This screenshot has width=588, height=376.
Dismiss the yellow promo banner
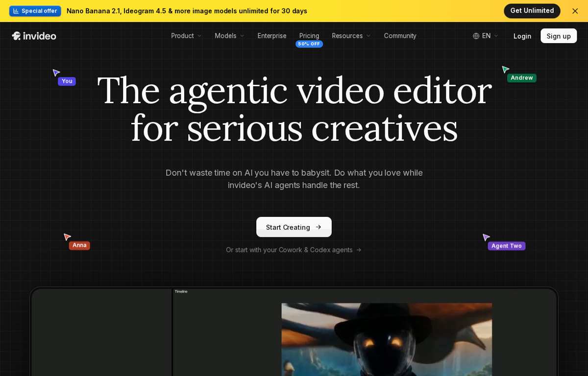tap(575, 11)
